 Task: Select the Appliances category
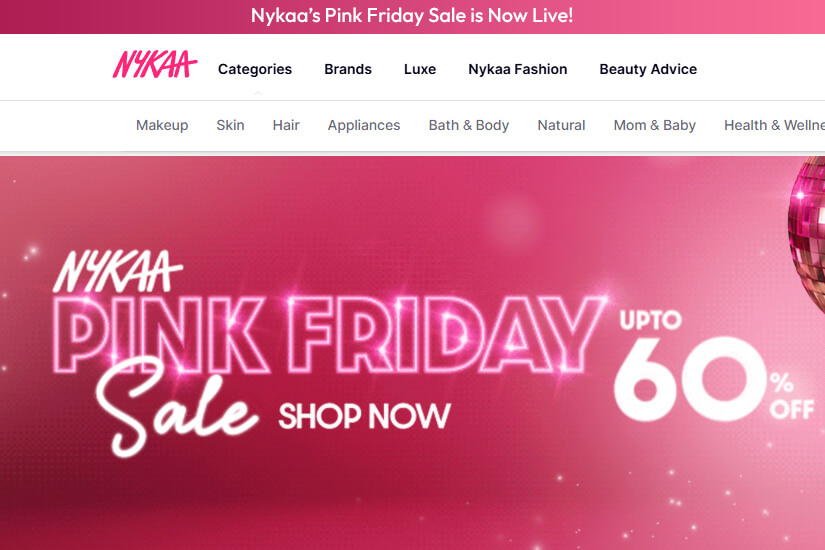tap(364, 125)
